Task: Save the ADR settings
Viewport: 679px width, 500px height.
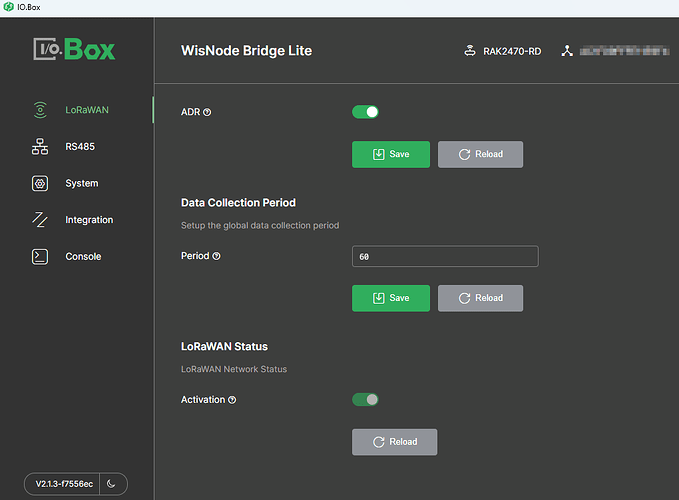Action: point(390,154)
